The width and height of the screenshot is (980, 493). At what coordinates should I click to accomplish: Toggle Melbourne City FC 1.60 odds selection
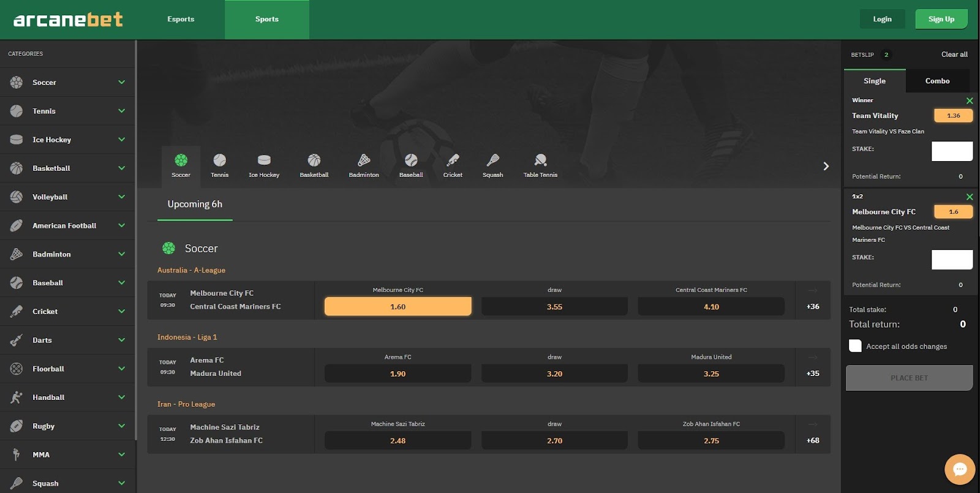click(398, 306)
